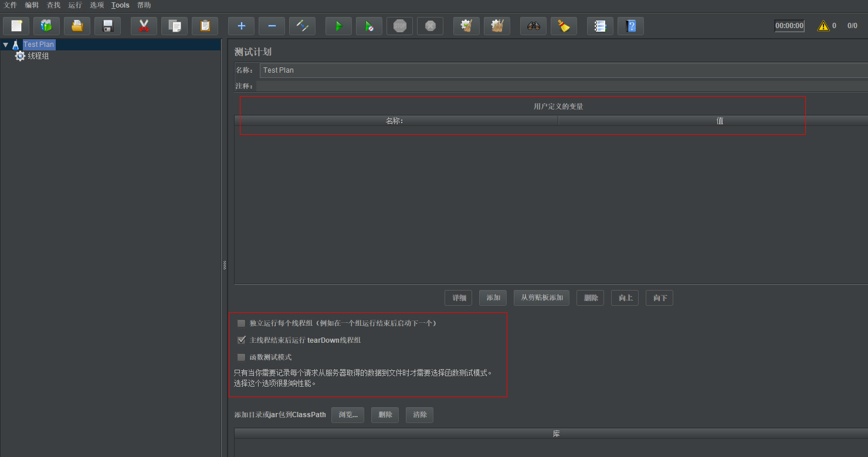
Task: Click the New test plan icon
Action: 16,26
